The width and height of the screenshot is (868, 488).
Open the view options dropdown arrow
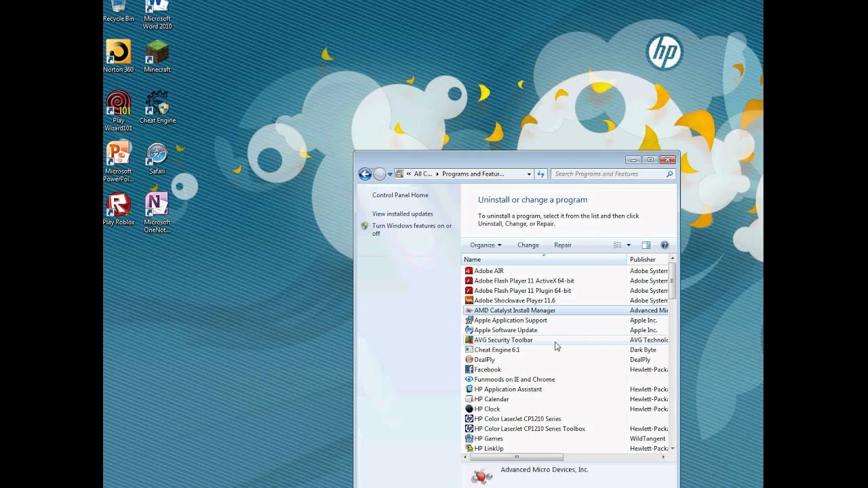coord(629,245)
